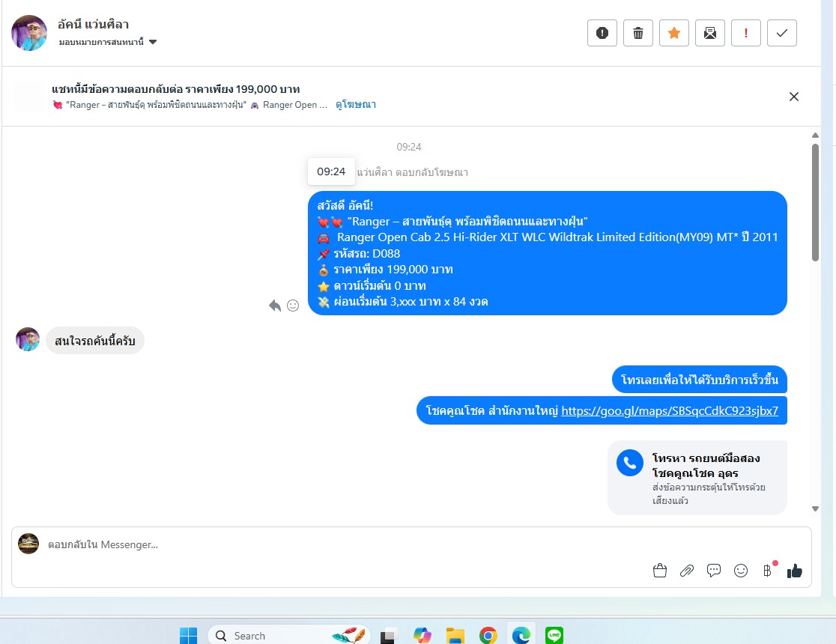This screenshot has height=644, width=836.
Task: Open LINE app from taskbar
Action: (554, 636)
